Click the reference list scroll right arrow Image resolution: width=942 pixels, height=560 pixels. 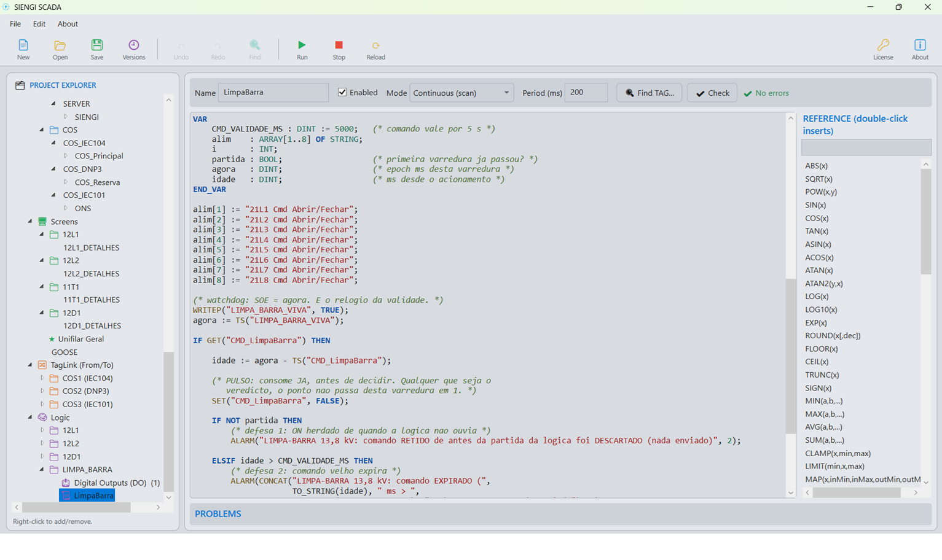coord(916,492)
